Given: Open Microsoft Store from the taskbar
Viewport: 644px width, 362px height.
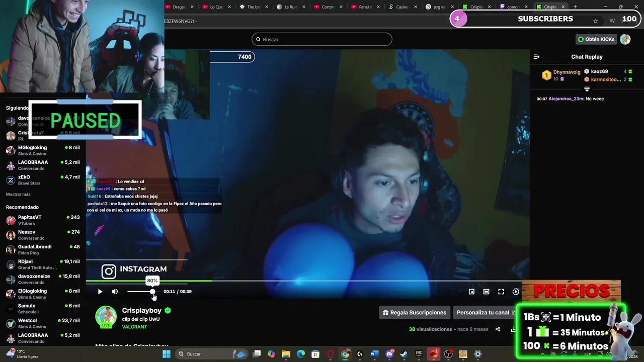Looking at the screenshot, I should [315, 354].
